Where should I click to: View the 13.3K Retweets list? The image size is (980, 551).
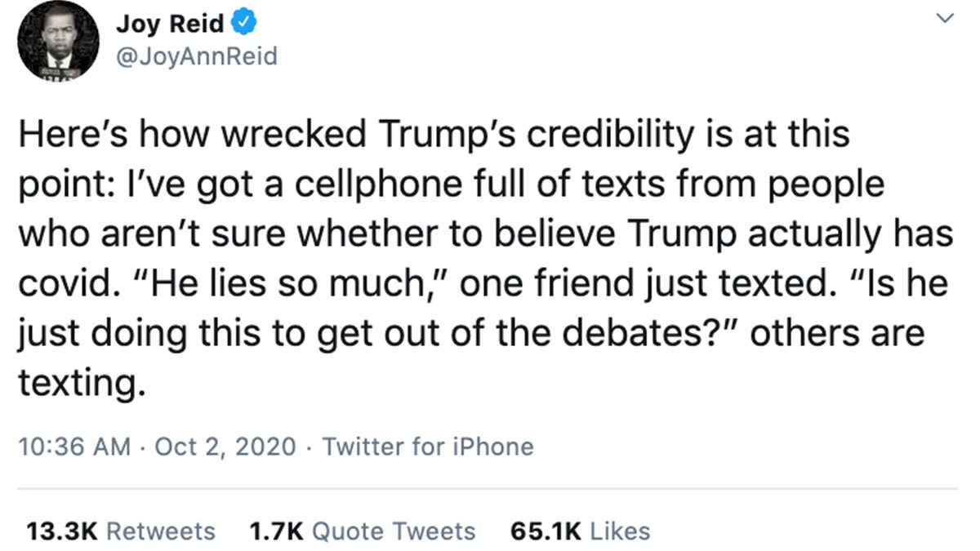pyautogui.click(x=121, y=531)
